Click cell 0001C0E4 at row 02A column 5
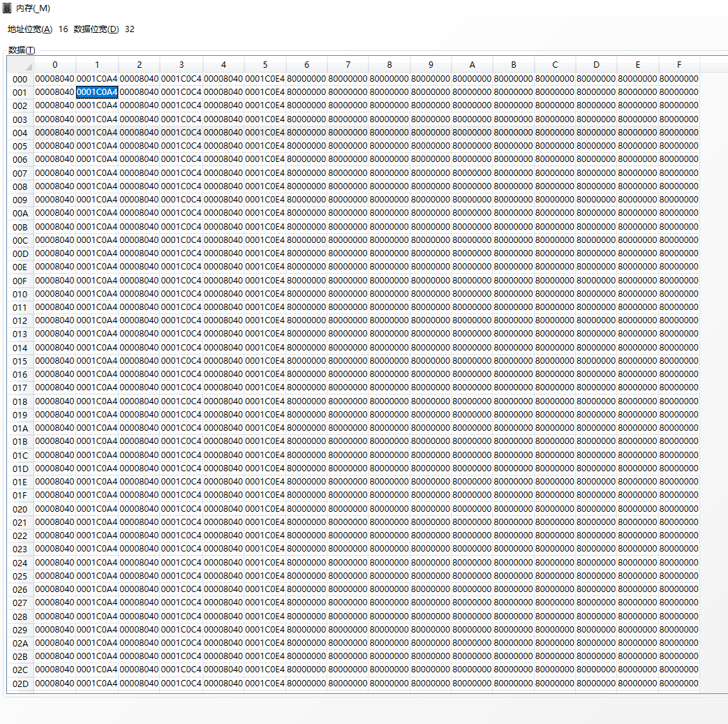The image size is (728, 724). [x=265, y=643]
